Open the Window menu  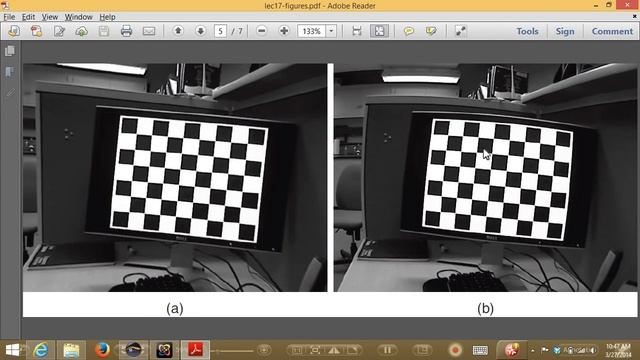pyautogui.click(x=78, y=17)
